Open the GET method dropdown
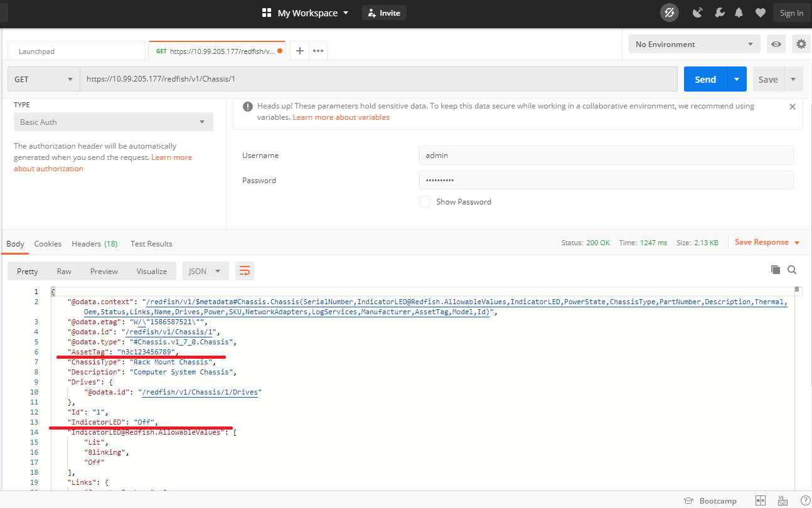 click(x=44, y=80)
